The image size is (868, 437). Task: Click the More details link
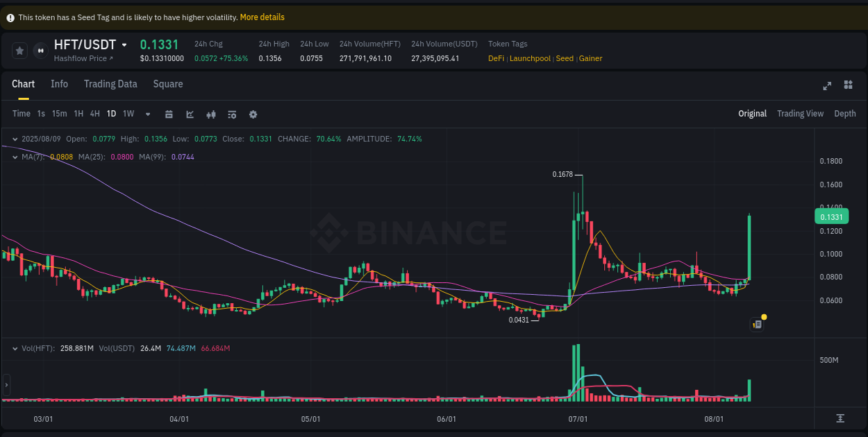(262, 17)
